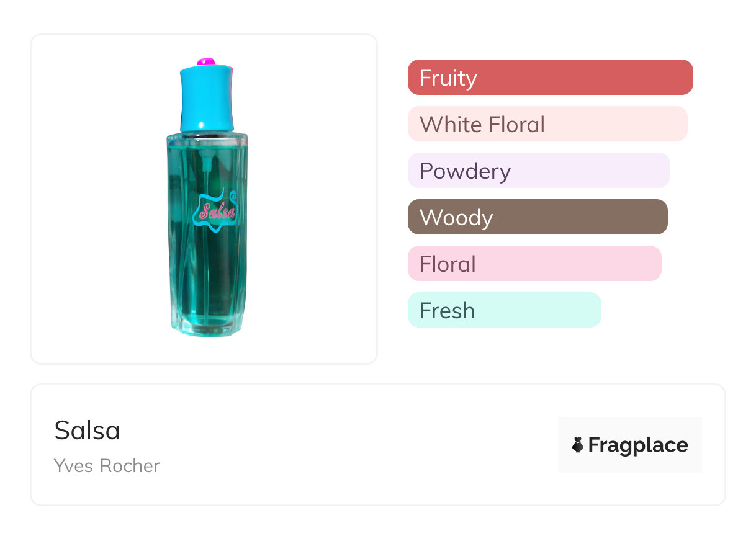Choose the lilac Powdery accord bar
Image resolution: width=756 pixels, height=536 pixels.
[x=538, y=171]
